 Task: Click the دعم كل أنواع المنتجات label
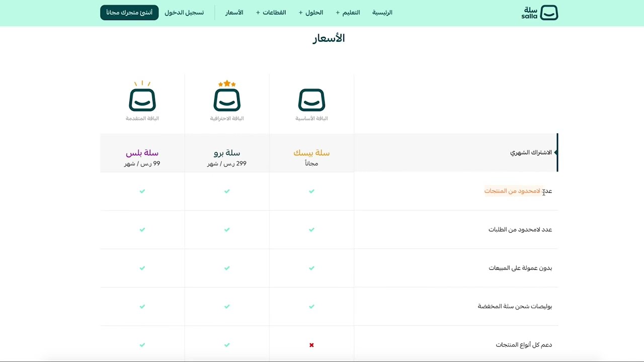click(524, 345)
